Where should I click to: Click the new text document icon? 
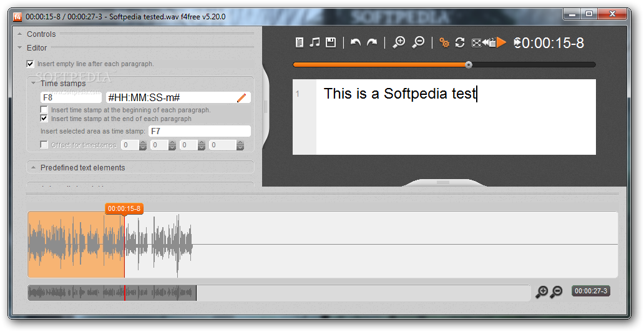[300, 42]
